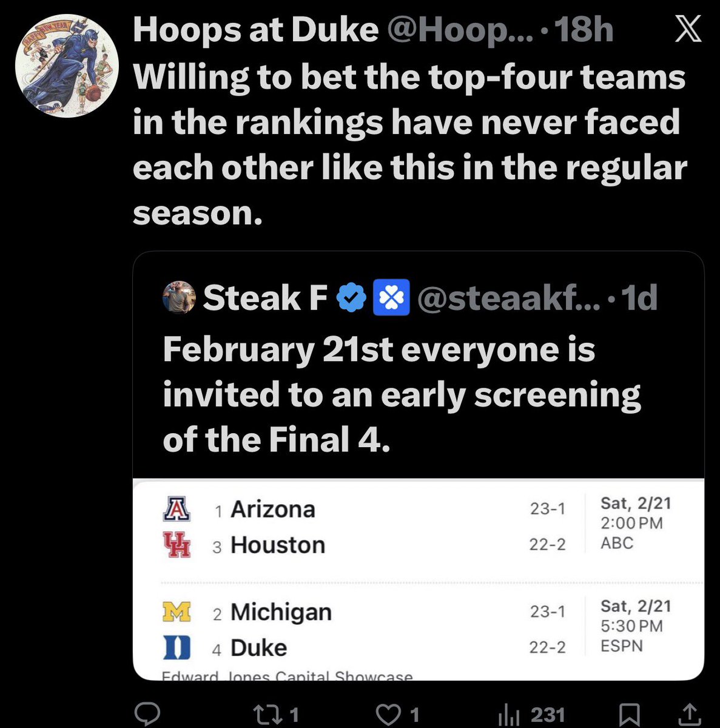Open Steak F's small avatar
The image size is (720, 728).
point(179,297)
